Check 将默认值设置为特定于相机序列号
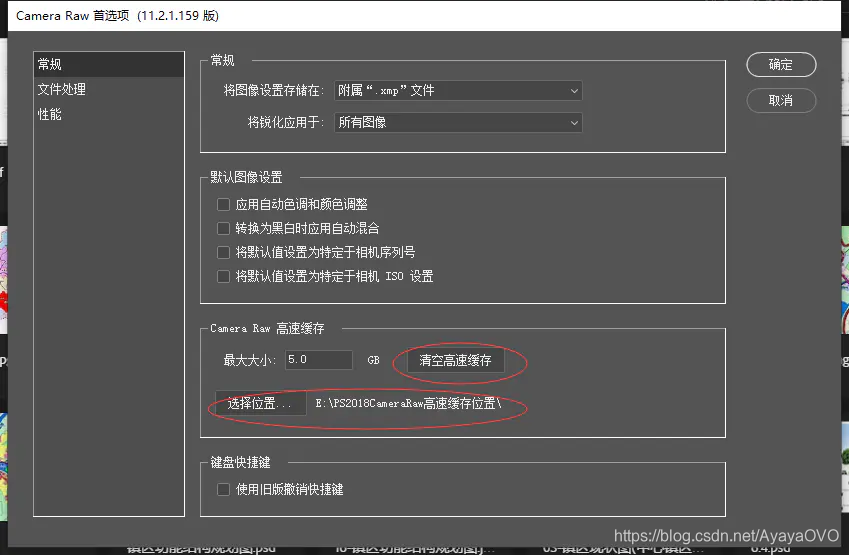 click(223, 252)
